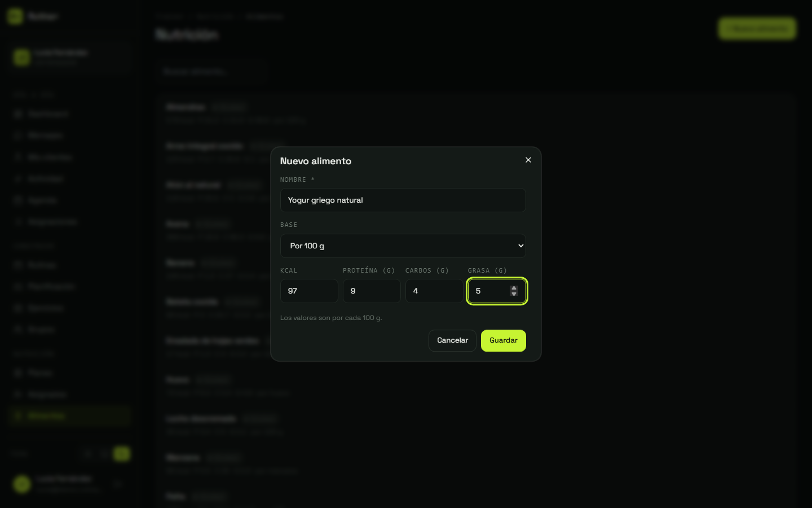
Task: Save the food with Guardar
Action: tap(504, 341)
